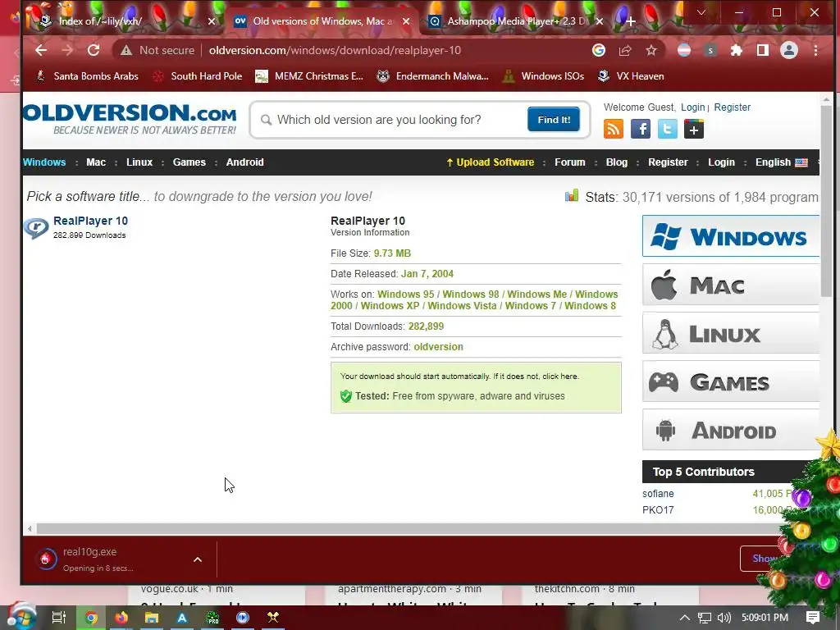Click the Linux platform banner
The image size is (840, 630).
tap(731, 333)
